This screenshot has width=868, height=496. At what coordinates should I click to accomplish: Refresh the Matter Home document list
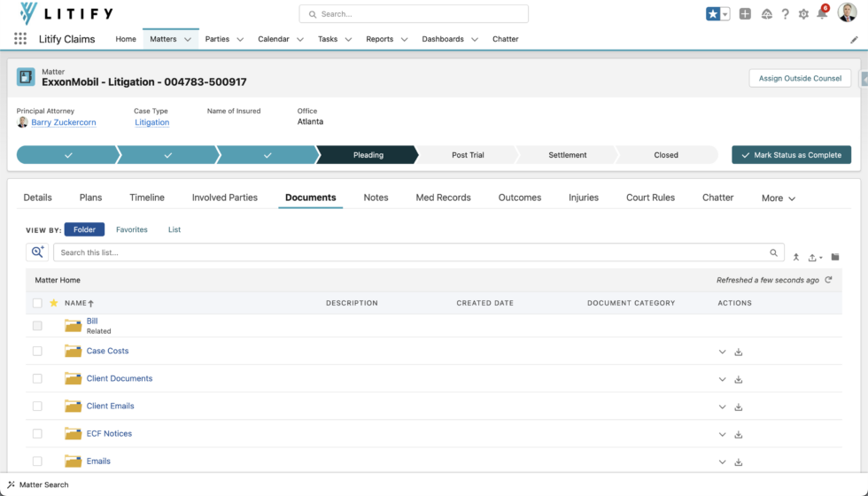coord(828,280)
